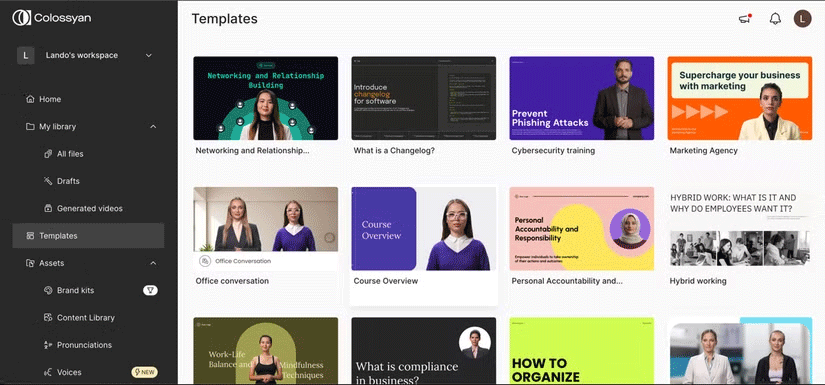Click the Home house icon
This screenshot has height=385, width=825.
[x=30, y=99]
